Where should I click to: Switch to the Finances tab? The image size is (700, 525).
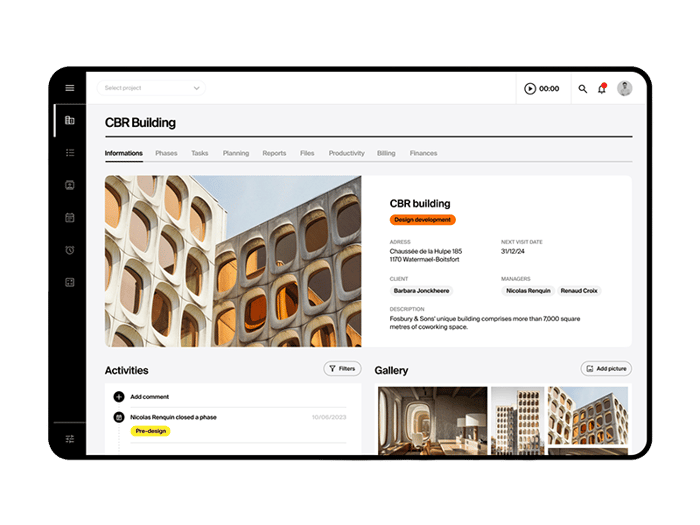pyautogui.click(x=423, y=154)
